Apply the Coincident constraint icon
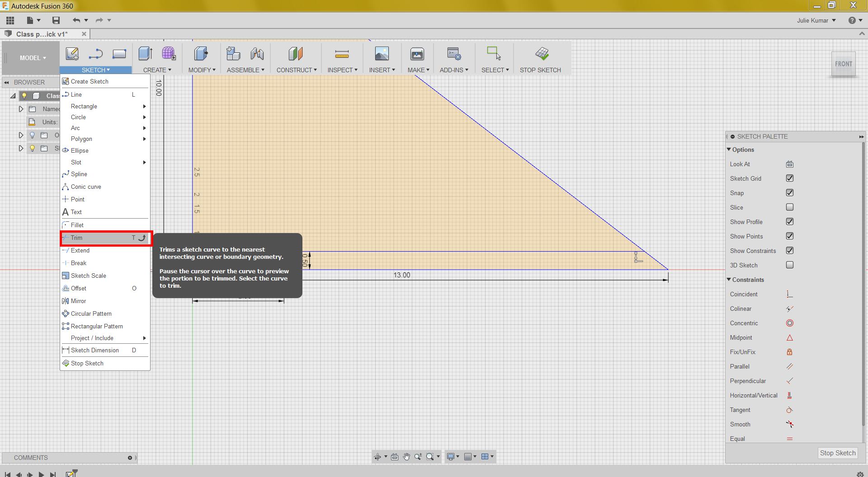This screenshot has height=477, width=868. click(x=790, y=294)
